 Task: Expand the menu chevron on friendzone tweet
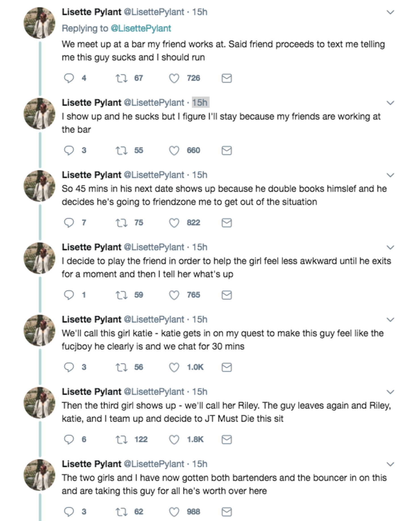pos(390,175)
